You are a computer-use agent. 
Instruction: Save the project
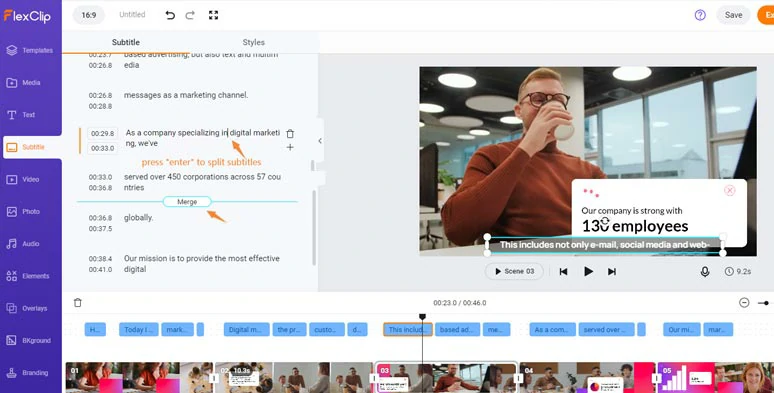click(733, 15)
